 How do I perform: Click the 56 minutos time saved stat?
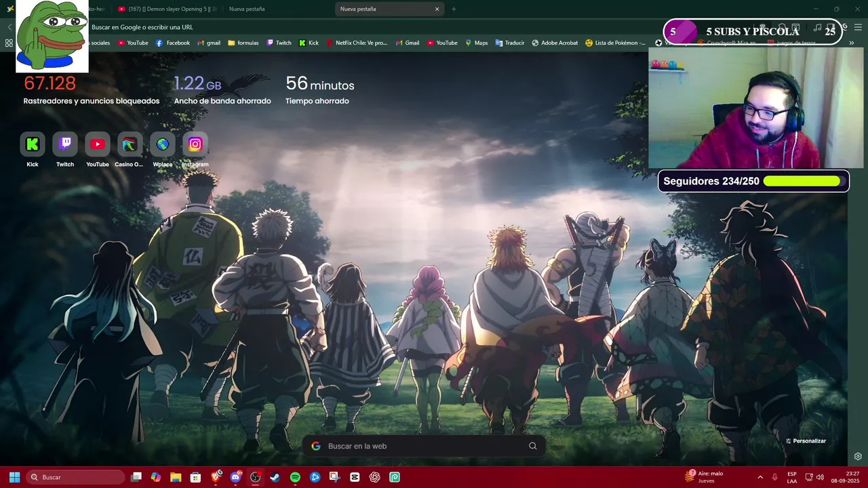pos(320,83)
